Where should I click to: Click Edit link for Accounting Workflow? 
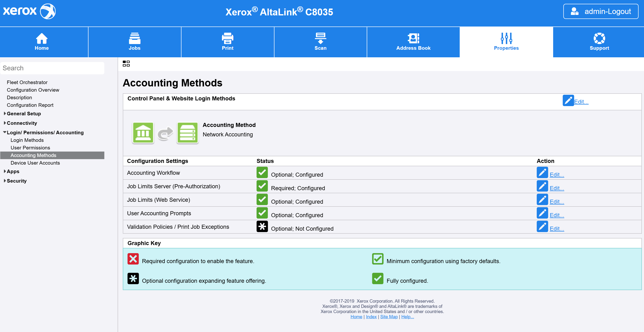557,175
